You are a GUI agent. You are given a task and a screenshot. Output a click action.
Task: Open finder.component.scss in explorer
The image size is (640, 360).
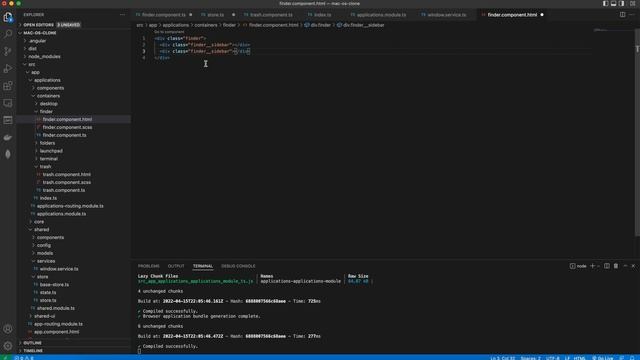pyautogui.click(x=67, y=127)
